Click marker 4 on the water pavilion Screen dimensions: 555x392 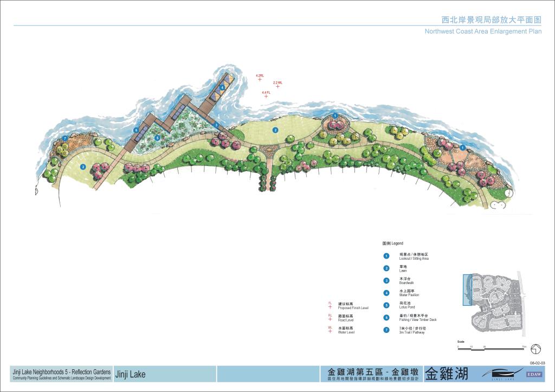click(222, 87)
